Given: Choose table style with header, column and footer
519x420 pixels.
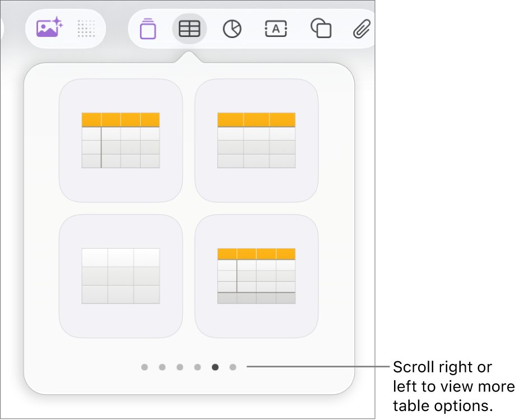Looking at the screenshot, I should click(x=257, y=276).
